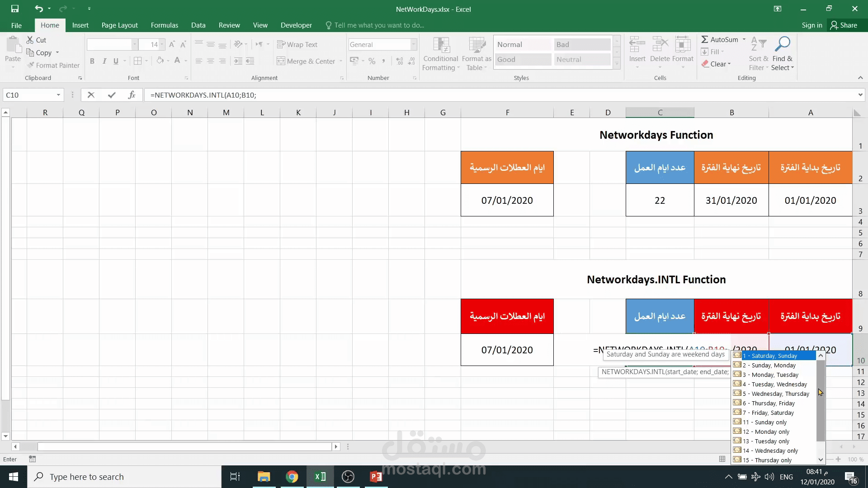Open the Conditional Formatting menu
Viewport: 868px width, 488px height.
(440, 54)
